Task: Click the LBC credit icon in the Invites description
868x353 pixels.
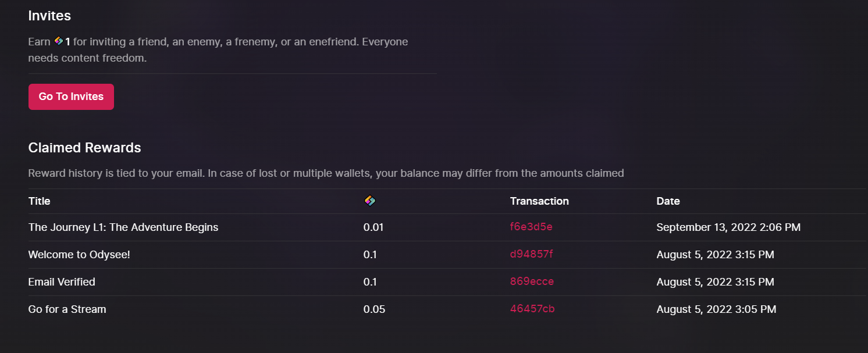Action: (59, 41)
